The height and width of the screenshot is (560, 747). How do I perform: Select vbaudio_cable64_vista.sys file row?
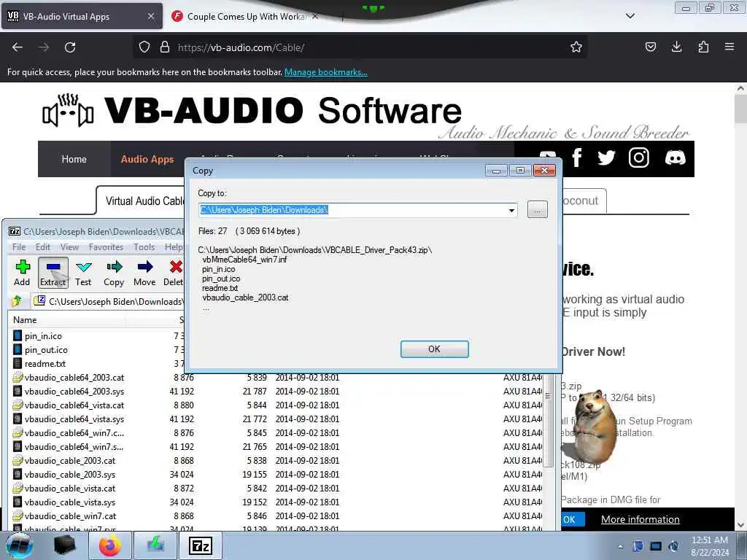coord(276,419)
